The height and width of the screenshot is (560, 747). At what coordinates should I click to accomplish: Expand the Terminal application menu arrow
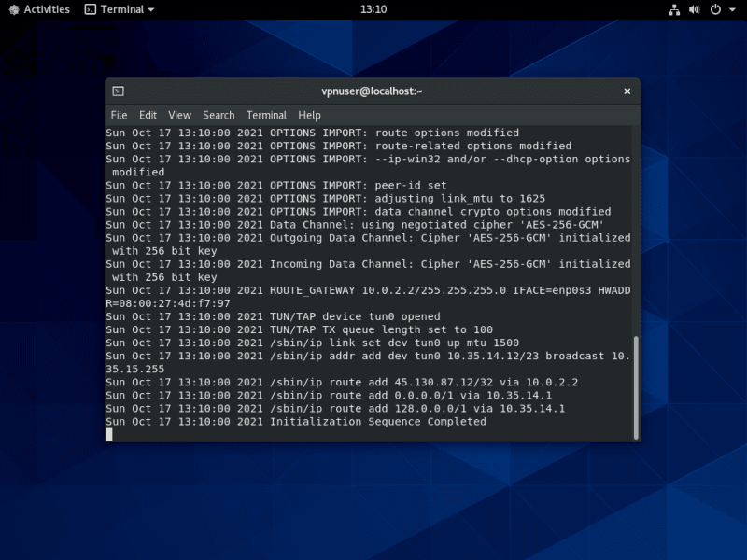point(151,9)
